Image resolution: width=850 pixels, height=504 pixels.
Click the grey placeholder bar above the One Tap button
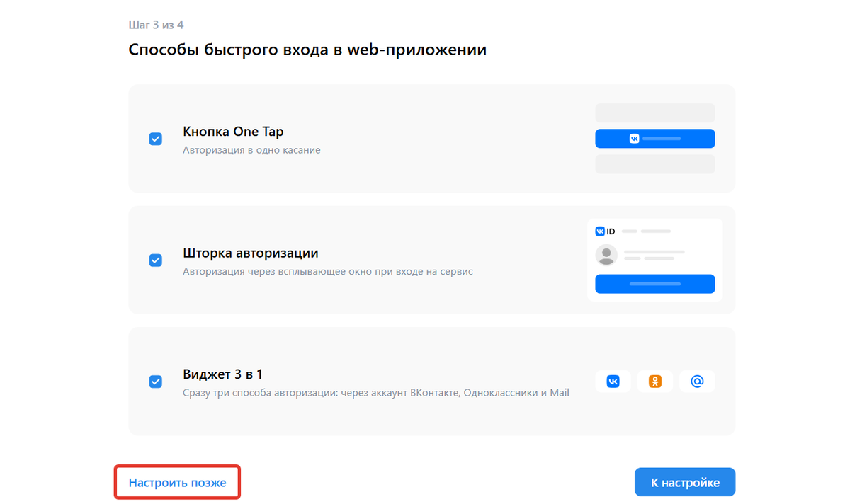click(654, 113)
